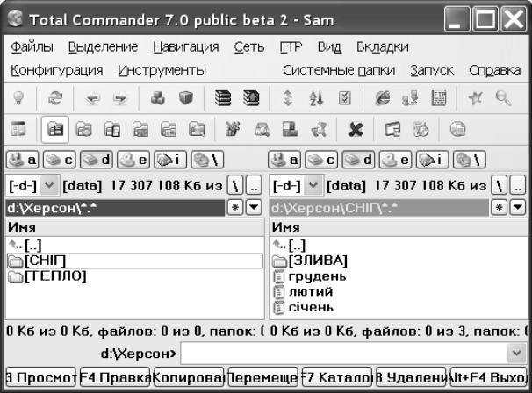
Task: Click the single large cube icon
Action: tap(186, 98)
